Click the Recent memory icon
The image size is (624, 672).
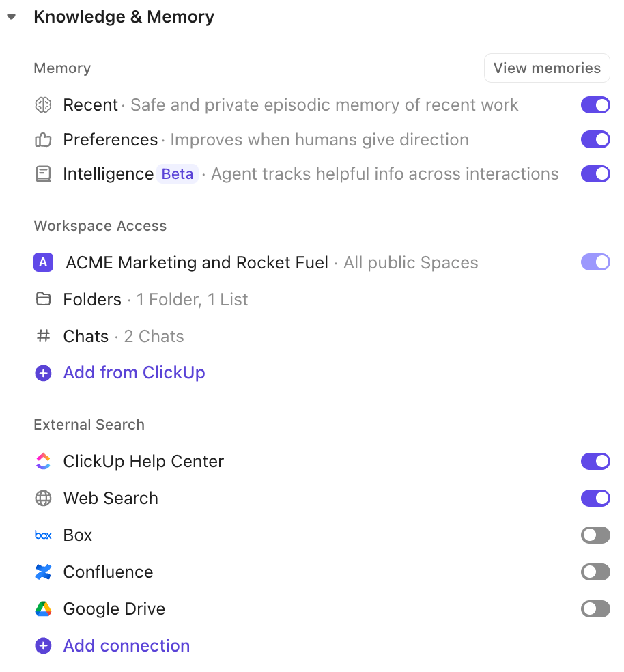click(43, 105)
